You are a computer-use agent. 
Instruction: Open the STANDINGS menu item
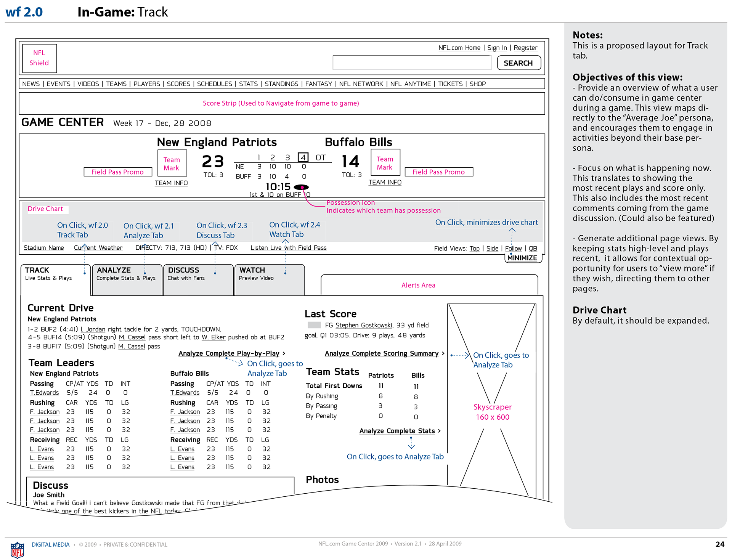(x=281, y=84)
